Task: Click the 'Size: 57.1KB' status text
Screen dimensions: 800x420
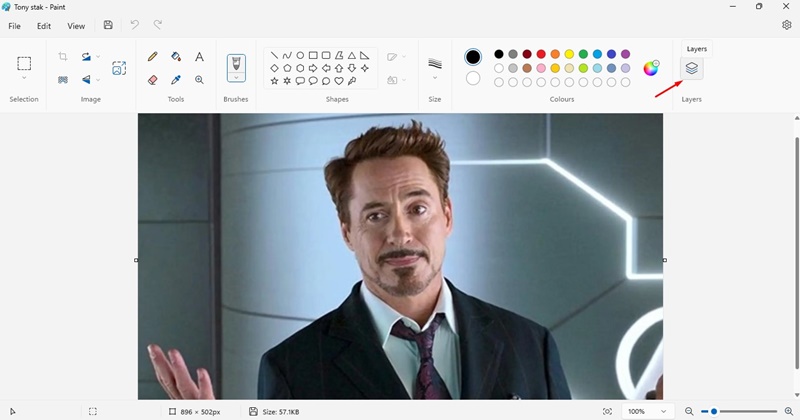Action: coord(281,412)
